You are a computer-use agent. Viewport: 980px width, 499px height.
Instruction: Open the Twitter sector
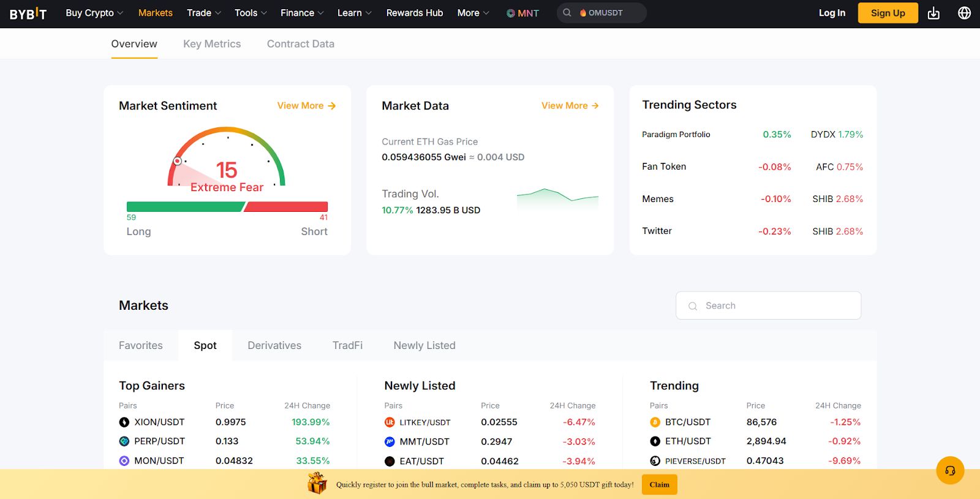[x=657, y=231]
